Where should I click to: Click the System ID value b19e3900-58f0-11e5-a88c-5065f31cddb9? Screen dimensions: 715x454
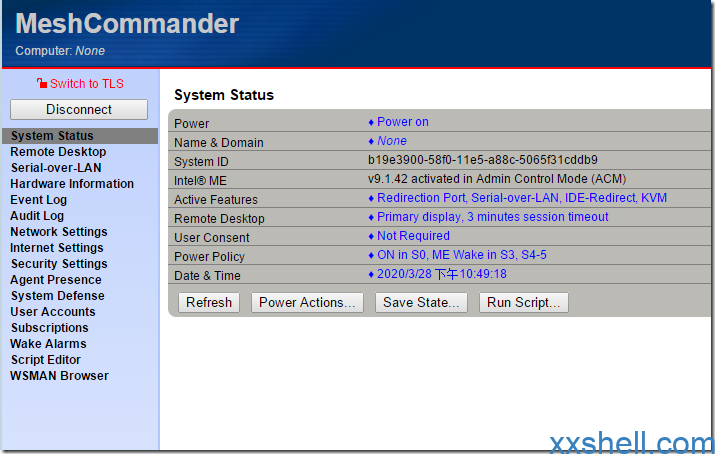[x=482, y=160]
